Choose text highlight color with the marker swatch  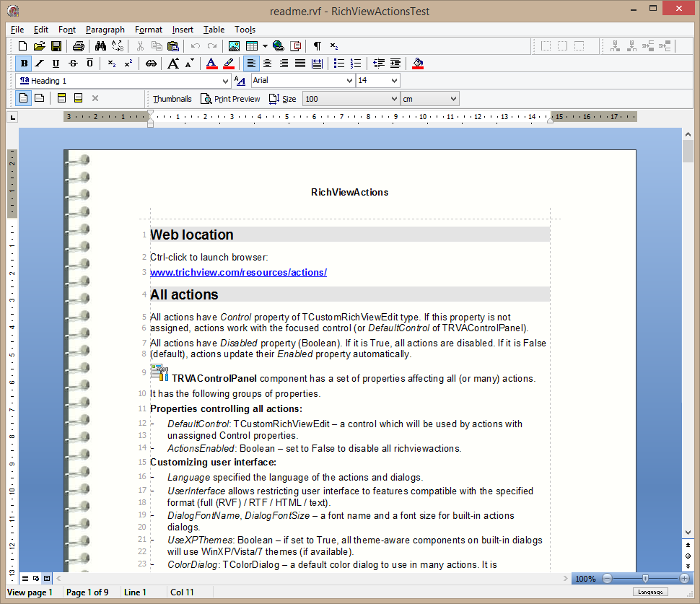[229, 64]
